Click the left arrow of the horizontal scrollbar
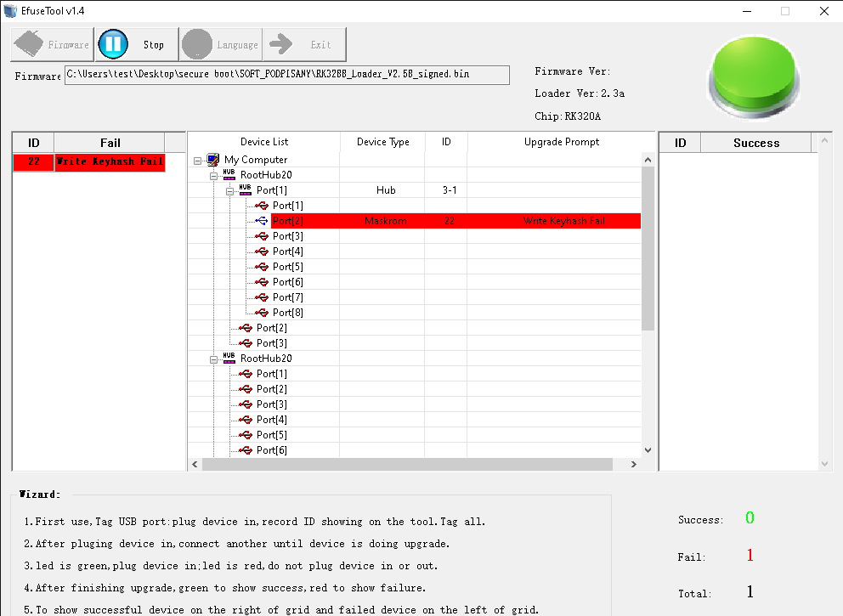The width and height of the screenshot is (843, 616). (x=194, y=464)
